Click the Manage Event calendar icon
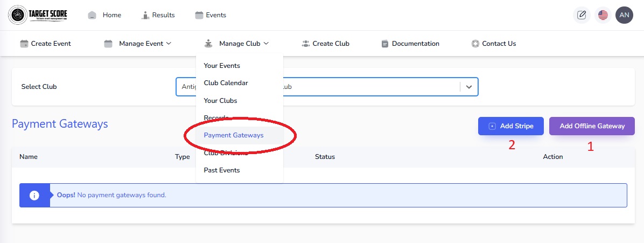644x243 pixels. click(108, 44)
